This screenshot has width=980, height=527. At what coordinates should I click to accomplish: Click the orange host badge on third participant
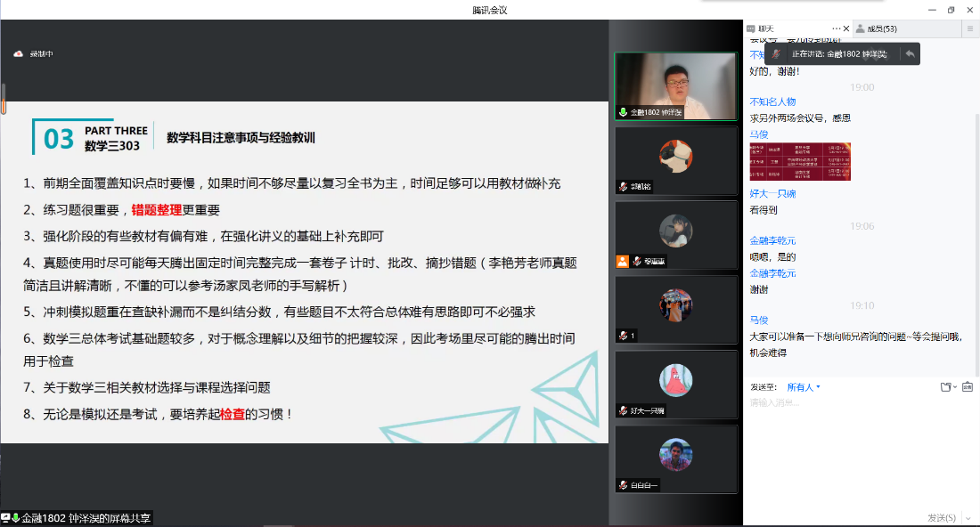click(623, 262)
